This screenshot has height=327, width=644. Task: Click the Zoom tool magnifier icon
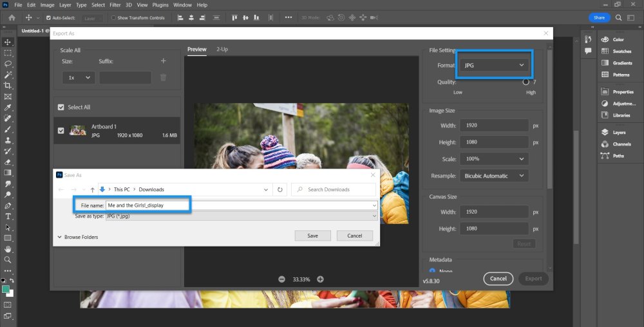click(8, 260)
